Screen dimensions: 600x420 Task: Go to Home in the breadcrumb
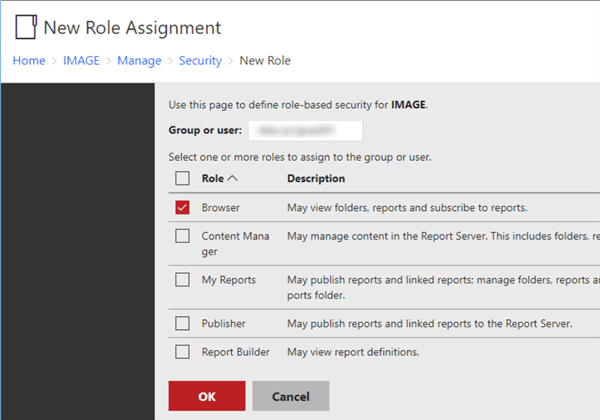[x=28, y=61]
